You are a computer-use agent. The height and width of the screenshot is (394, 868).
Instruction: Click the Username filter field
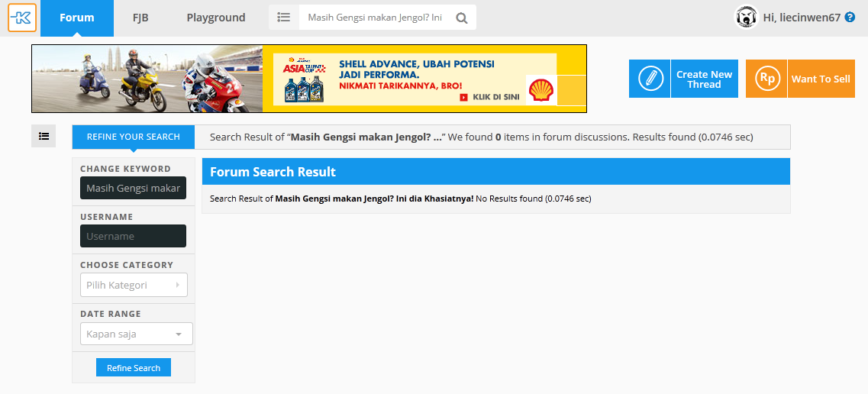[x=134, y=236]
